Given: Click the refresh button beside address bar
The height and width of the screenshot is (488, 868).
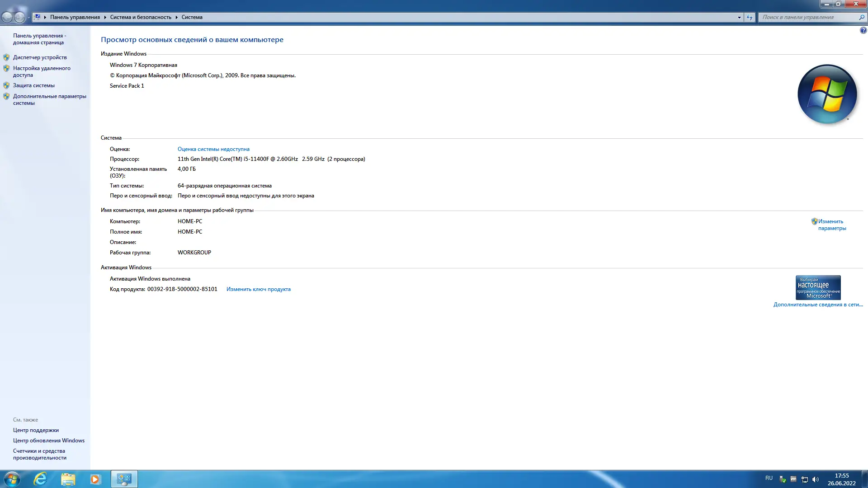Looking at the screenshot, I should tap(750, 17).
